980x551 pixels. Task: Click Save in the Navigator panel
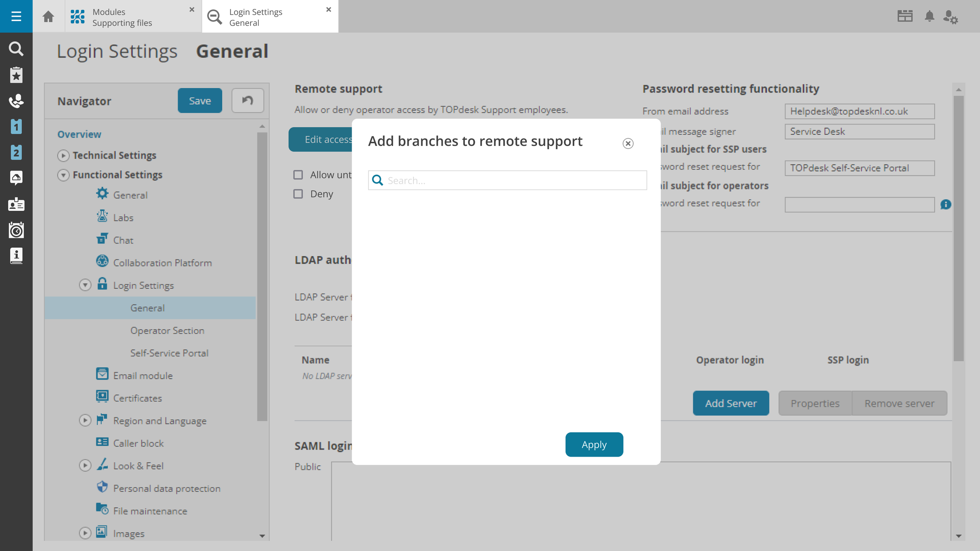pyautogui.click(x=200, y=100)
